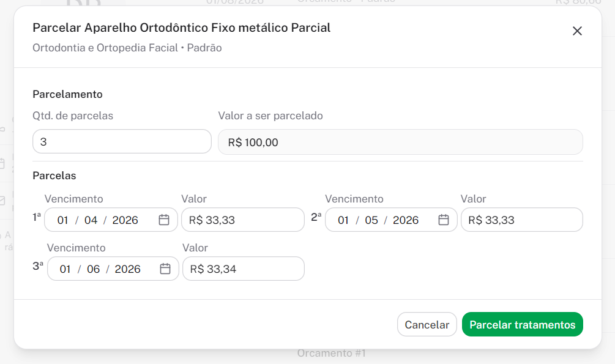Open calendar picker for 3rd installment date

[165, 269]
